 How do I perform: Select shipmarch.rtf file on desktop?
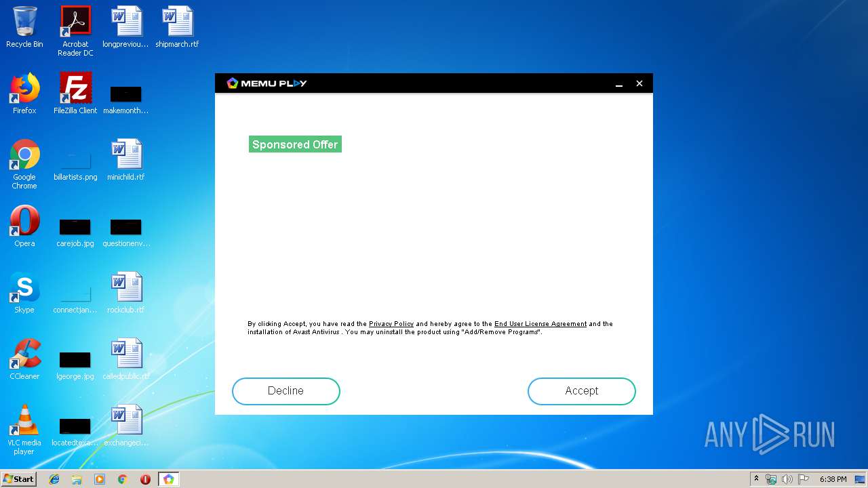coord(177,28)
